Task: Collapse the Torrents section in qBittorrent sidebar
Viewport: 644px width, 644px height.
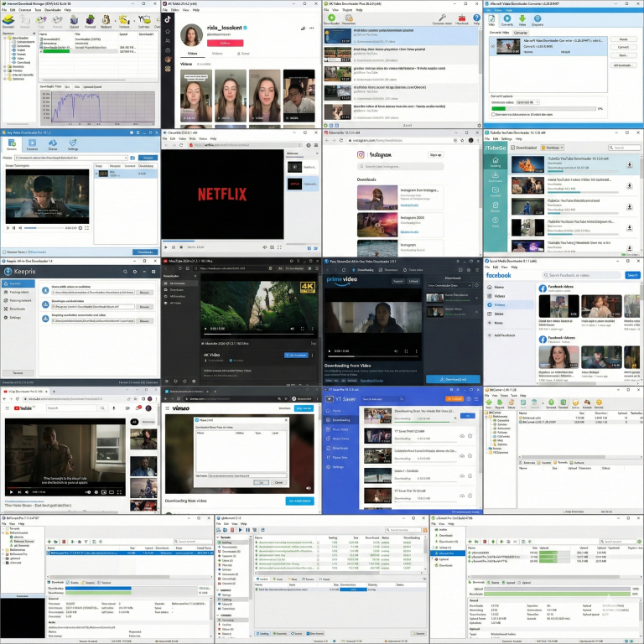Action: point(219,538)
